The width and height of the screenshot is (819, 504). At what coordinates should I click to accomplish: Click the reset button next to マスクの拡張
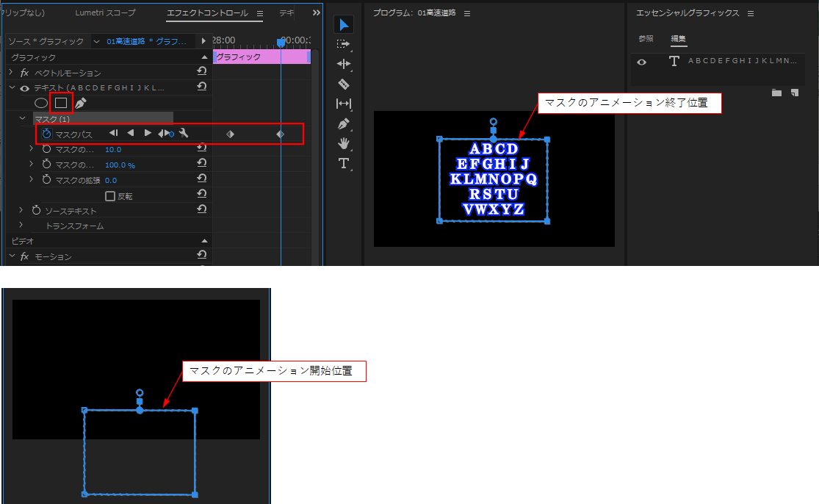(x=201, y=179)
